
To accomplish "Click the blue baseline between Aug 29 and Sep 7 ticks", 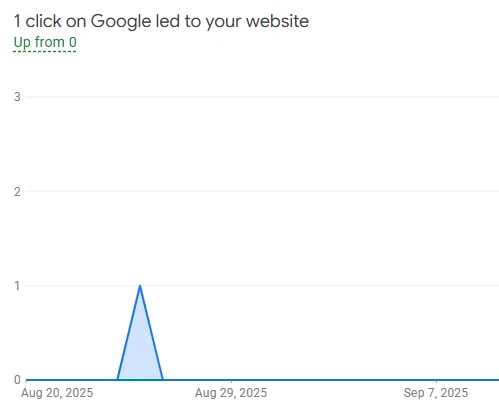I will (333, 380).
